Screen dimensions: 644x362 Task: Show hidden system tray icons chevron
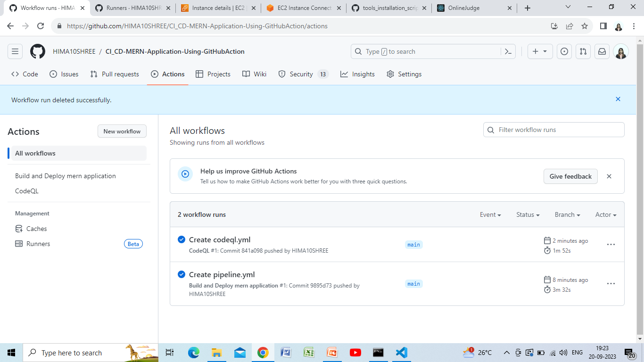[x=507, y=353]
